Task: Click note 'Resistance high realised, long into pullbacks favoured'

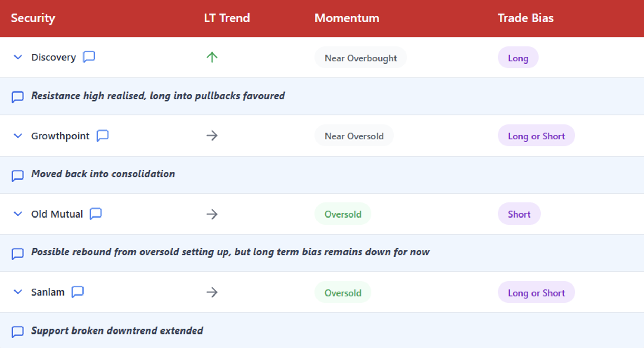Action: click(x=158, y=96)
